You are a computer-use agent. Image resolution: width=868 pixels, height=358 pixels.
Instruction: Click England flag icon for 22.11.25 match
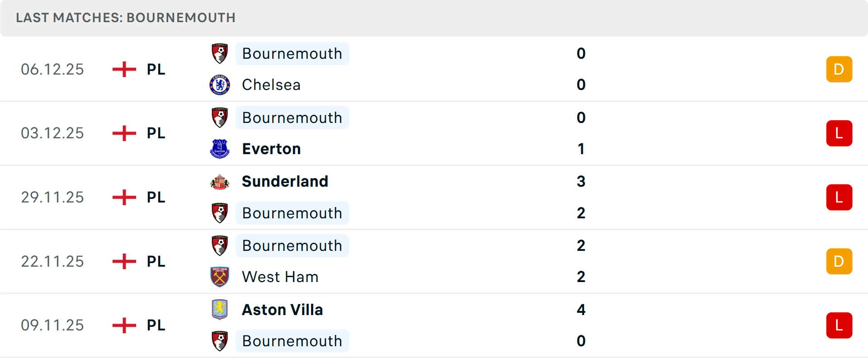tap(124, 261)
